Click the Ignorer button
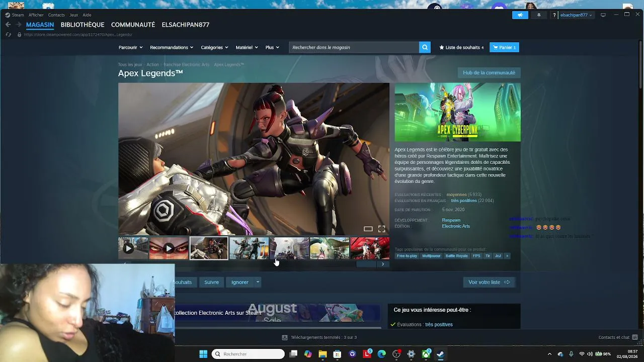This screenshot has height=362, width=644. coord(240,282)
